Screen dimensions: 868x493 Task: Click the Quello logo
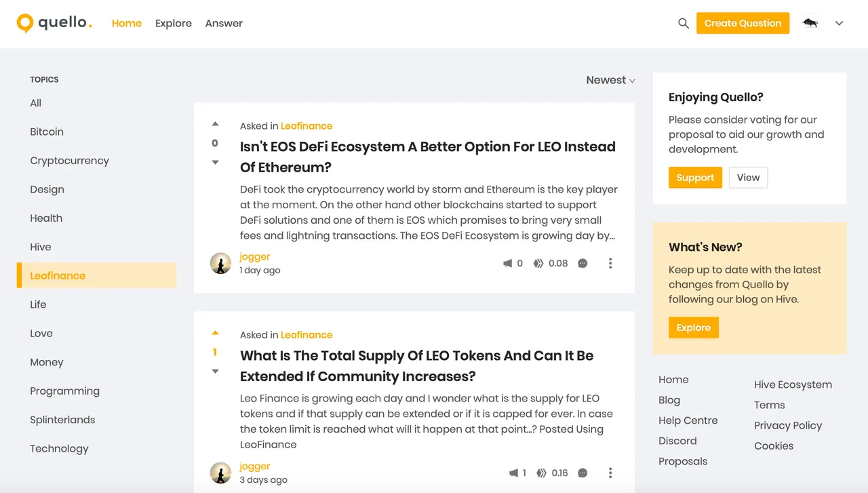[54, 23]
